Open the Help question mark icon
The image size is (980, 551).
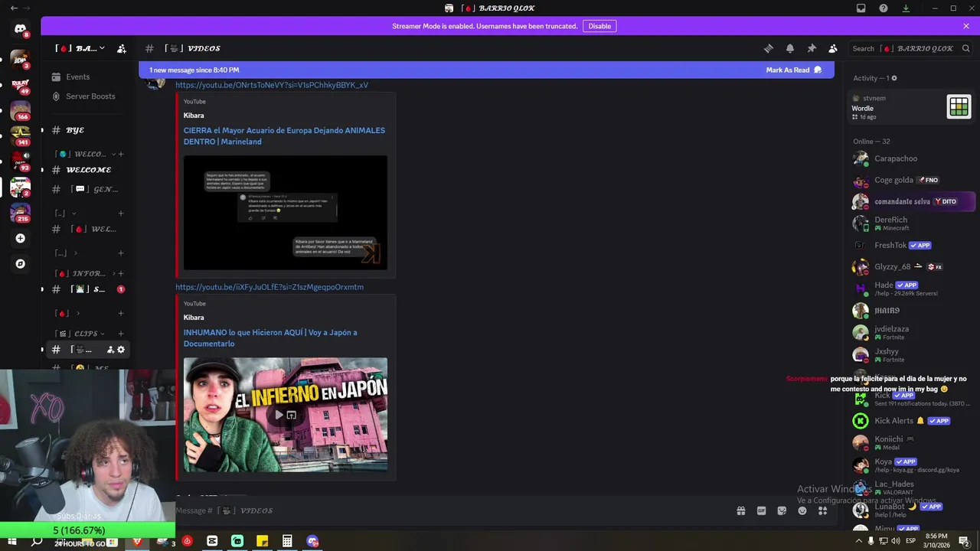click(x=884, y=8)
